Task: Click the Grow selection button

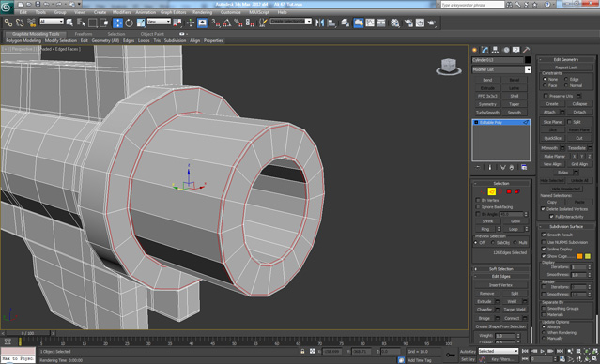Action: pyautogui.click(x=515, y=221)
